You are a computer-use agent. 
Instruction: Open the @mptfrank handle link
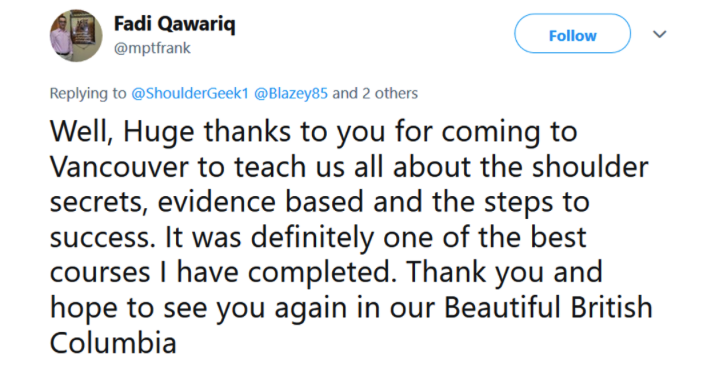tap(152, 48)
